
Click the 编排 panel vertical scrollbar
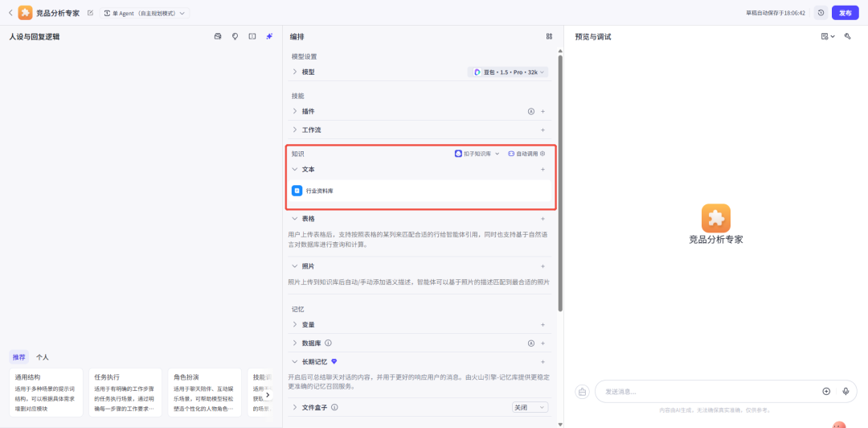560,183
